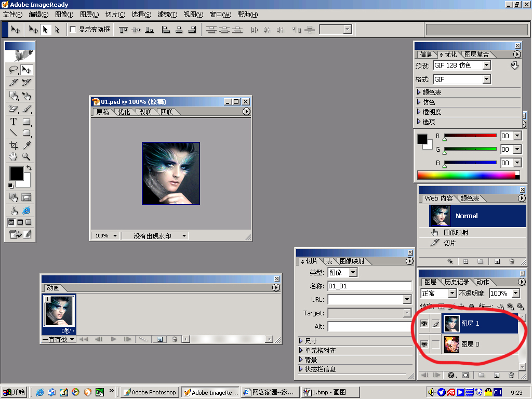Select the Slice tool
This screenshot has height=399, width=532.
click(x=14, y=83)
